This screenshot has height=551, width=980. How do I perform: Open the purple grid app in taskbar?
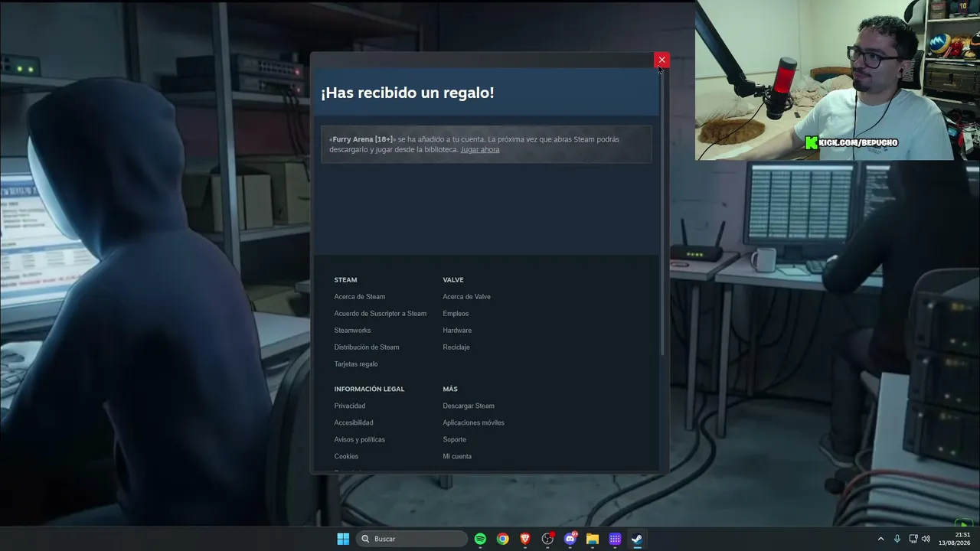click(615, 539)
